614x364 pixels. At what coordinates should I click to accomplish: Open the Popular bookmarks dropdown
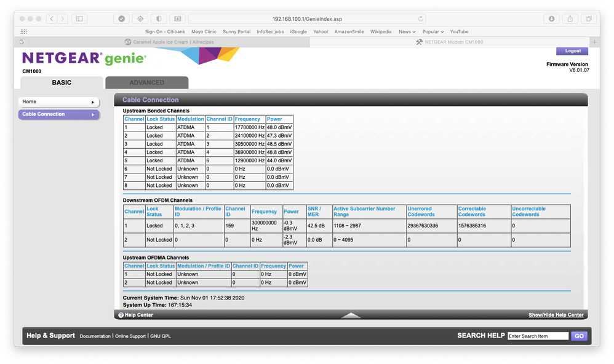pos(433,32)
